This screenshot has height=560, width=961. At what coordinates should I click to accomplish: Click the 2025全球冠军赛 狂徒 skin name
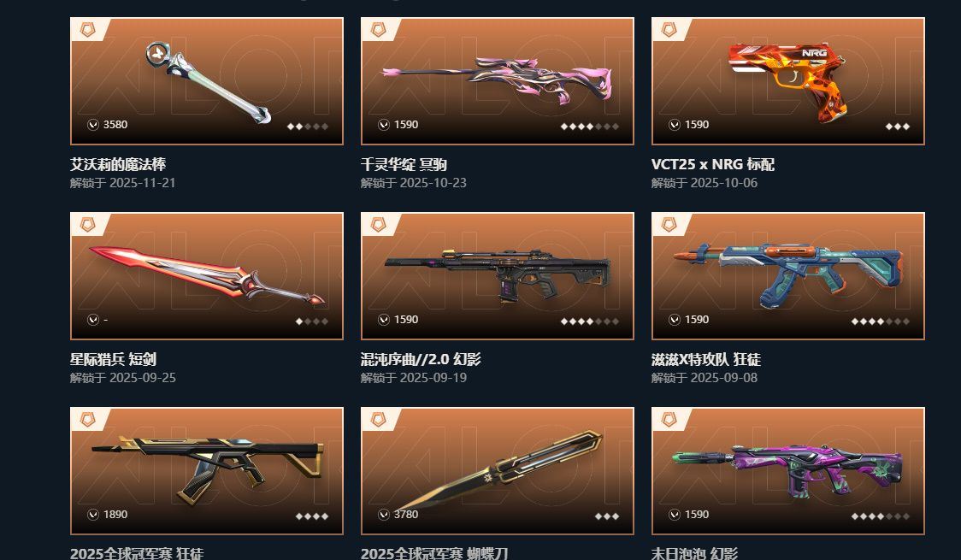tap(136, 552)
